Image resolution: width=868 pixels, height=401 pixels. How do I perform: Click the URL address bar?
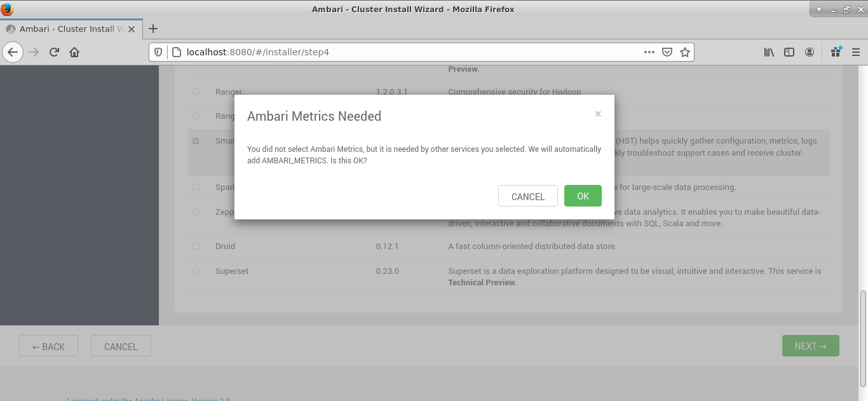(407, 52)
